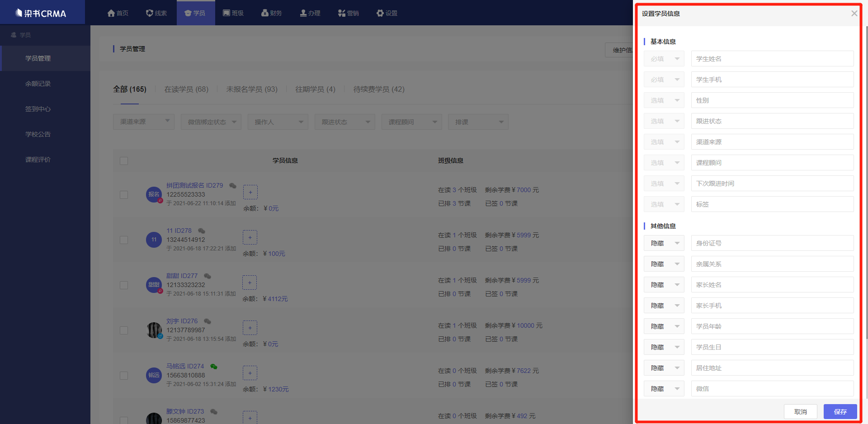Switch to the 未报名学员 (93) tab
Viewport: 868px width, 424px height.
point(252,89)
